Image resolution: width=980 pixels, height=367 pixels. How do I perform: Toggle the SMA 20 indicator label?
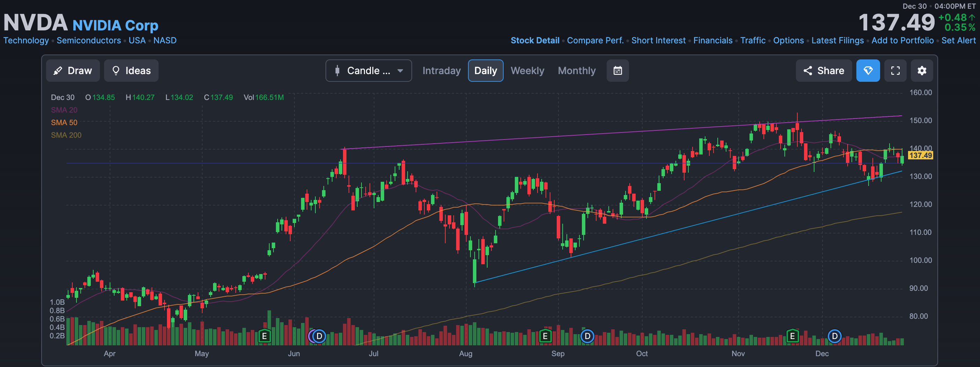tap(64, 110)
